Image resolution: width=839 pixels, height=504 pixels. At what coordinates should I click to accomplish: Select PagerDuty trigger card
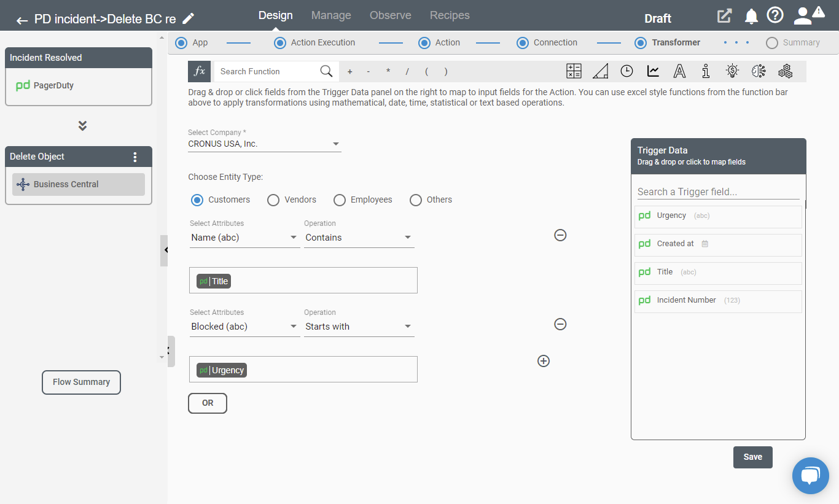click(x=79, y=86)
